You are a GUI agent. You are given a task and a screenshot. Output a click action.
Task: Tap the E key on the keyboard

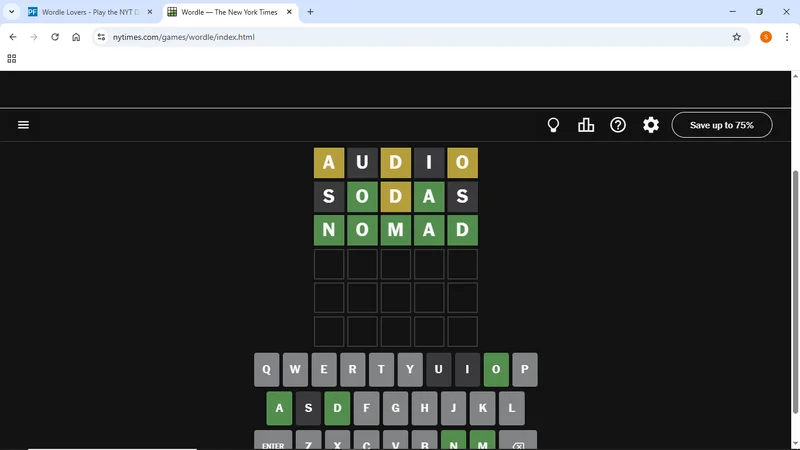click(323, 369)
